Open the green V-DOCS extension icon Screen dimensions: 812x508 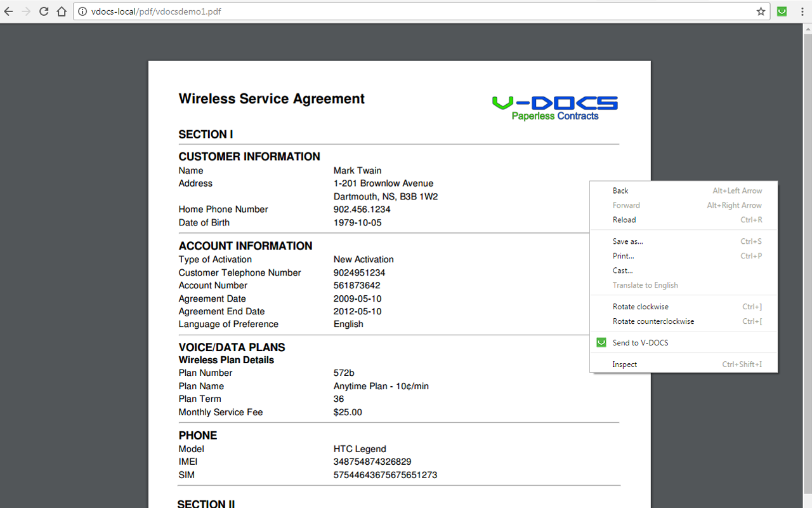(x=782, y=11)
